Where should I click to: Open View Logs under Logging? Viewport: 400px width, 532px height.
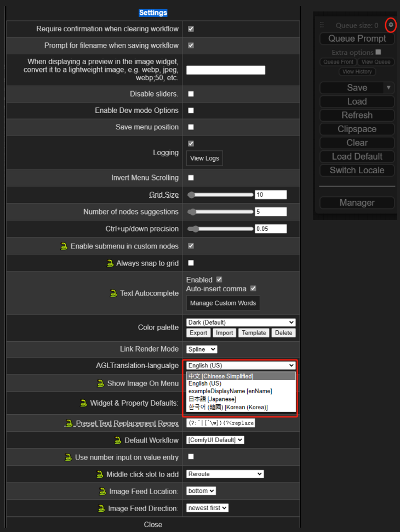click(x=204, y=159)
